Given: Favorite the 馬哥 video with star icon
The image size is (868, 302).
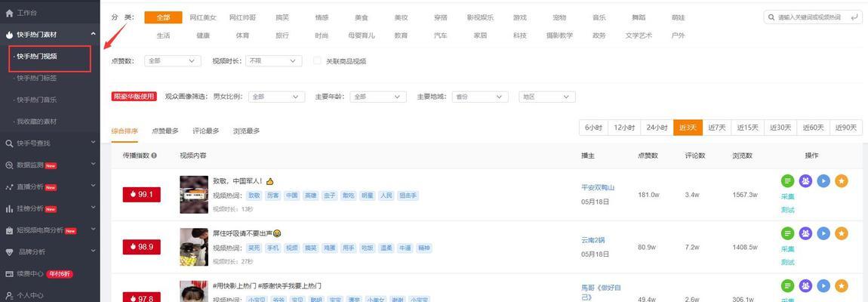Looking at the screenshot, I should click(842, 286).
